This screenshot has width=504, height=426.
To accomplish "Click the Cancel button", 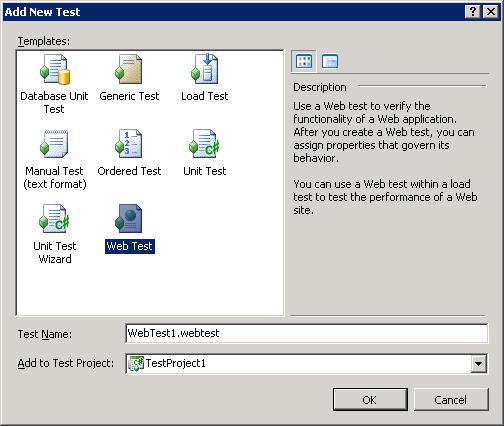I will pyautogui.click(x=451, y=399).
